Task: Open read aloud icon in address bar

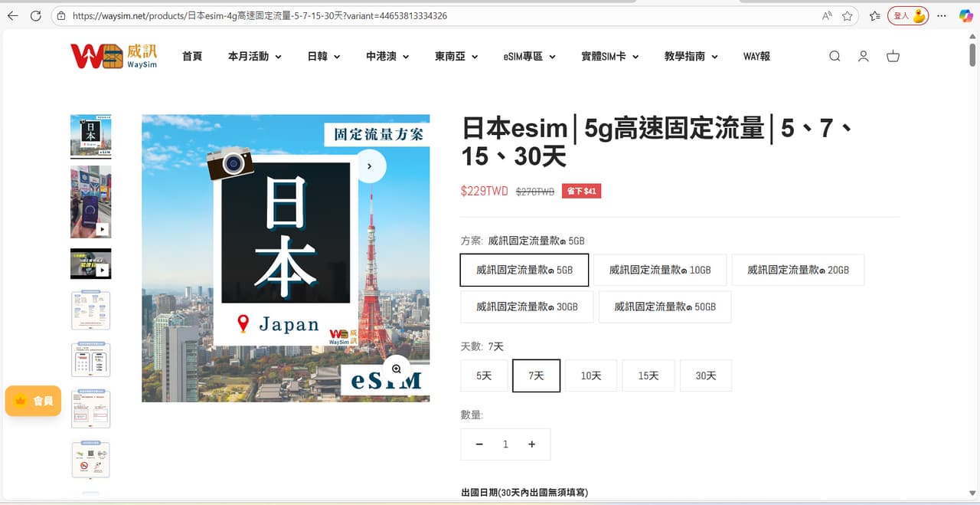Action: [x=827, y=15]
